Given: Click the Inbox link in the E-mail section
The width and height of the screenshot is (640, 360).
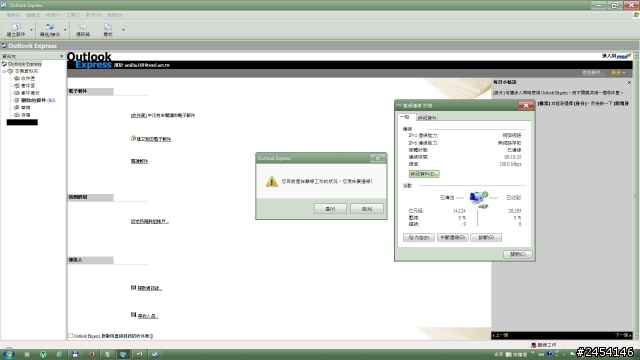Looking at the screenshot, I should (x=139, y=116).
